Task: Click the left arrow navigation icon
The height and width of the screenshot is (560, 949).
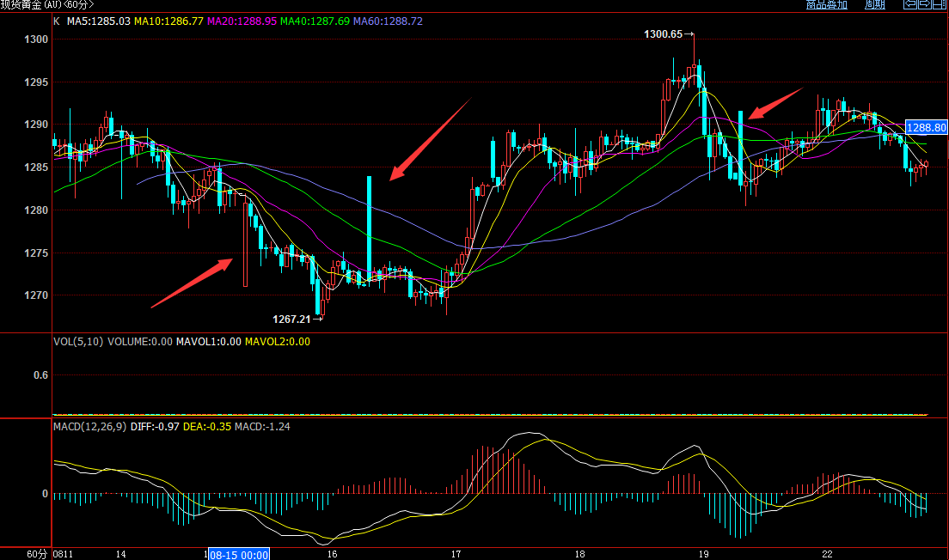Action: (909, 4)
